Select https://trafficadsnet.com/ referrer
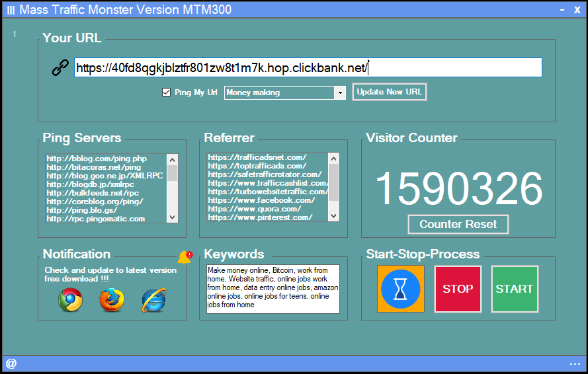Image resolution: width=588 pixels, height=374 pixels. click(x=257, y=157)
